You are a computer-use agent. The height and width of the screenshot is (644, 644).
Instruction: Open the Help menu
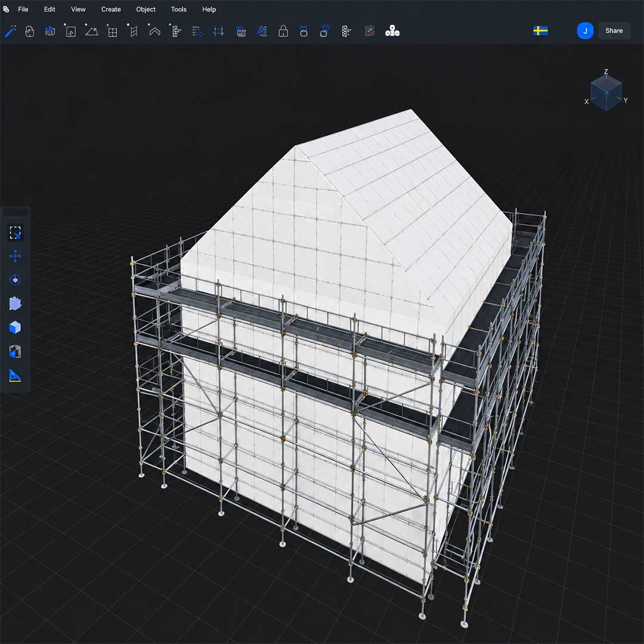click(x=209, y=9)
